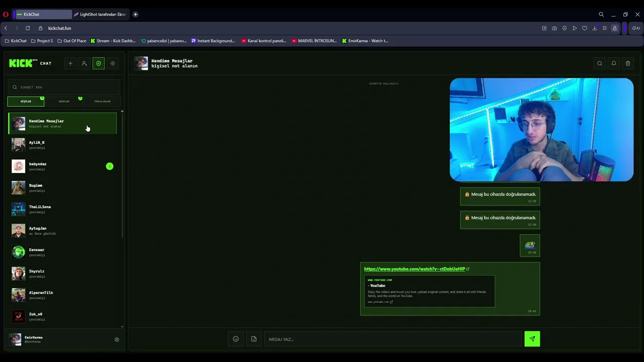The image size is (644, 362).
Task: Switch to the Topluluklar tab
Action: (x=102, y=102)
